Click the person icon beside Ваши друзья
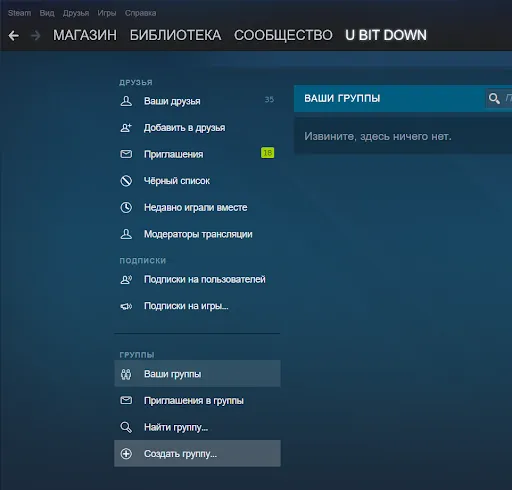The image size is (512, 490). coord(126,101)
